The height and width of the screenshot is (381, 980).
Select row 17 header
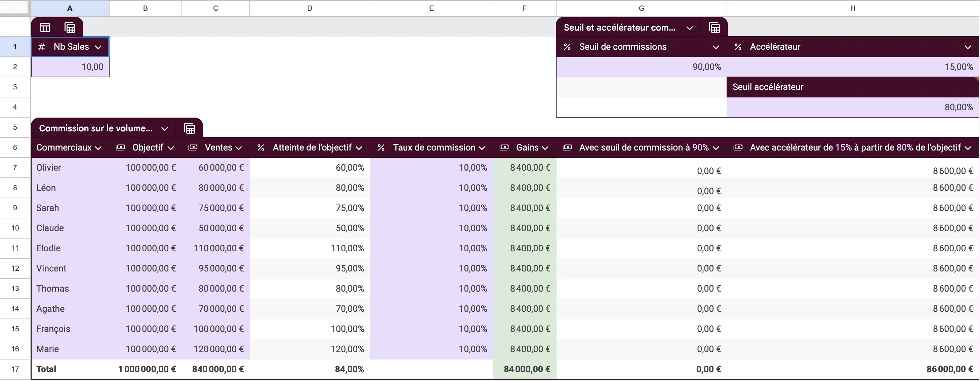click(x=15, y=369)
